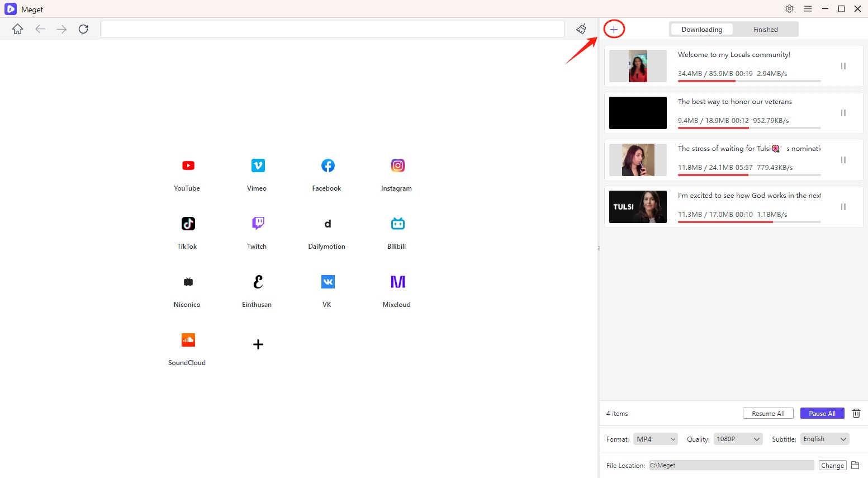
Task: Open the VK site shortcut
Action: 328,282
